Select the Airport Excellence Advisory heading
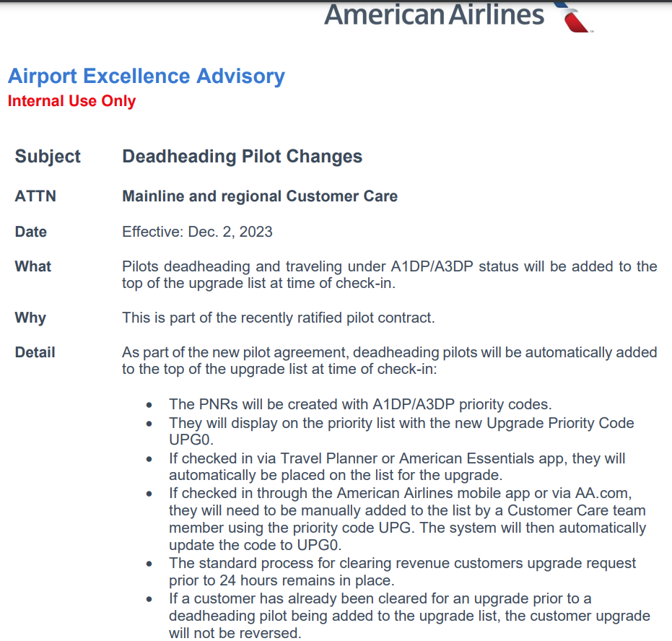The height and width of the screenshot is (641, 672). [x=146, y=76]
